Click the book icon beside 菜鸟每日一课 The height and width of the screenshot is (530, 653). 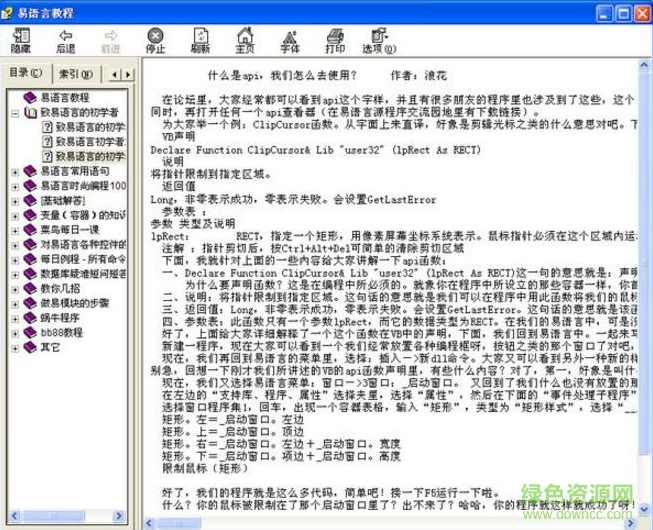(30, 230)
